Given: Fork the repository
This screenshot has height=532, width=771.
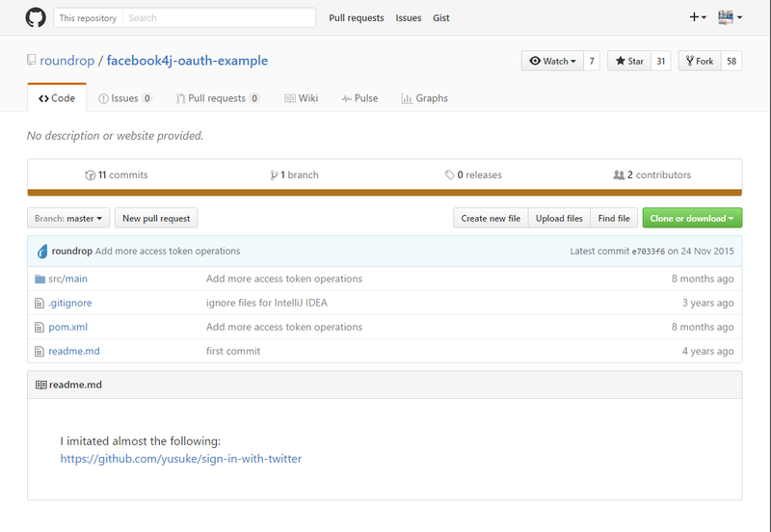Looking at the screenshot, I should point(700,61).
